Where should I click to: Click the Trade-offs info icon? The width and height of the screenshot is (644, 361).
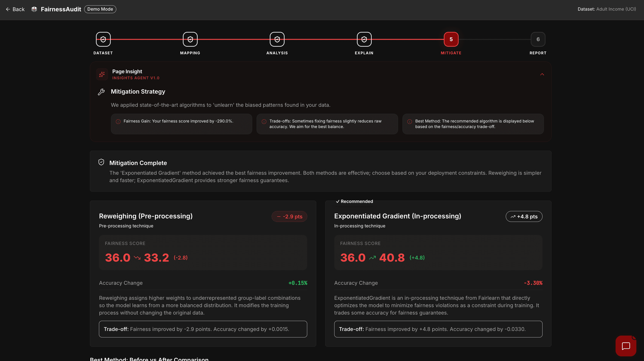(x=264, y=122)
